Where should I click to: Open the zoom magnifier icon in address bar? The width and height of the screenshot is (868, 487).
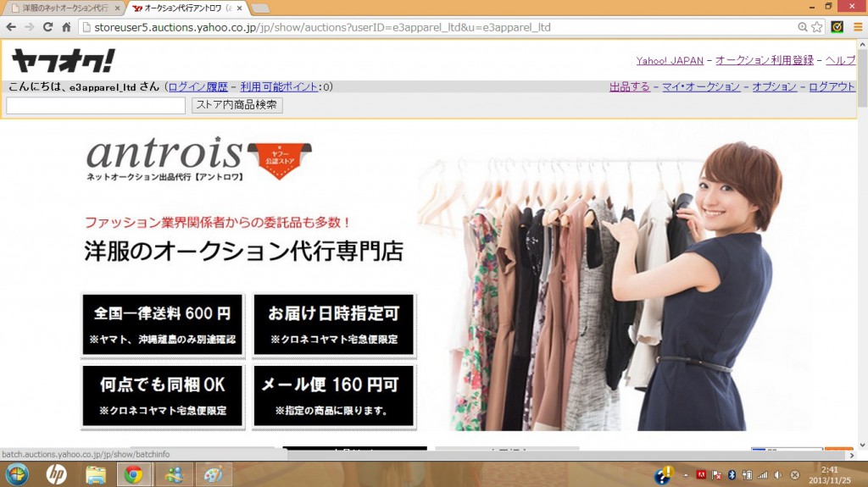tap(802, 27)
